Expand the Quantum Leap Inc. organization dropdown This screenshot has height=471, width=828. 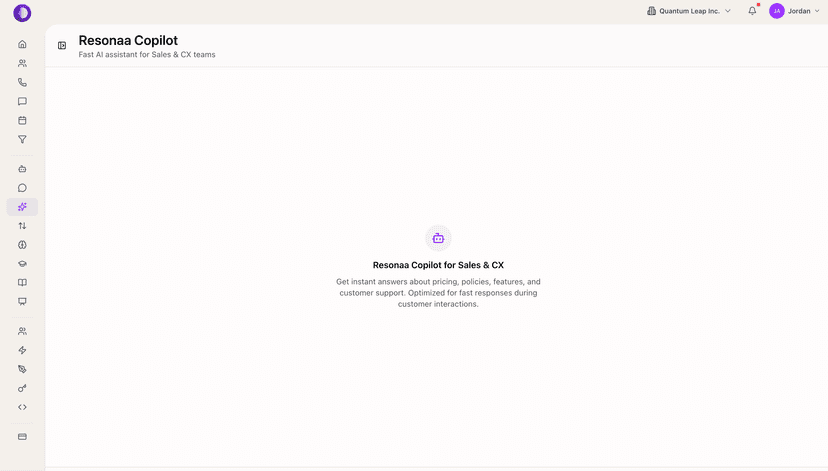689,11
